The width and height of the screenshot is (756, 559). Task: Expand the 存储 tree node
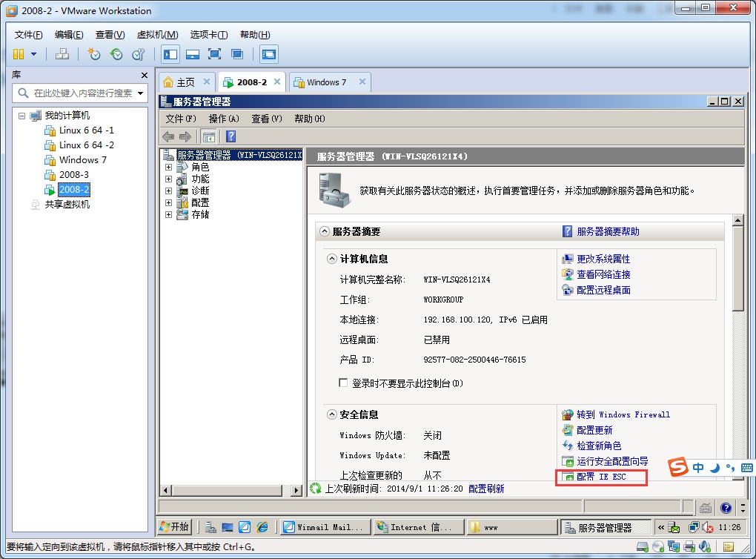(168, 214)
